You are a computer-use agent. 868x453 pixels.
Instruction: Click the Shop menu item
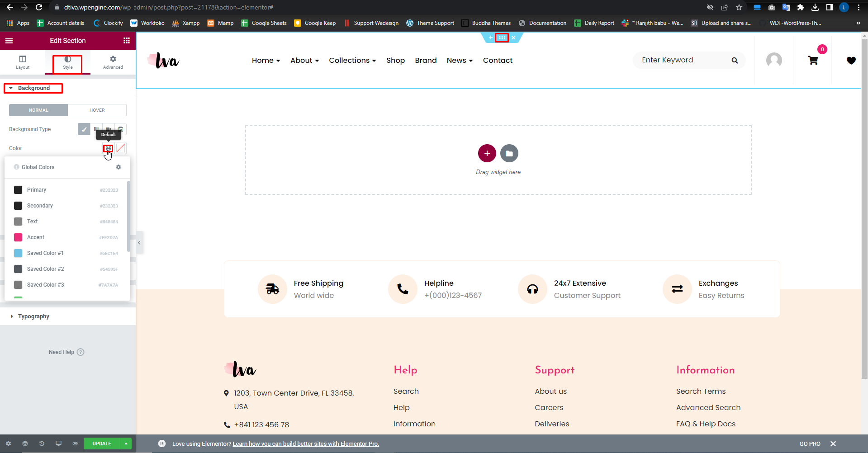395,61
